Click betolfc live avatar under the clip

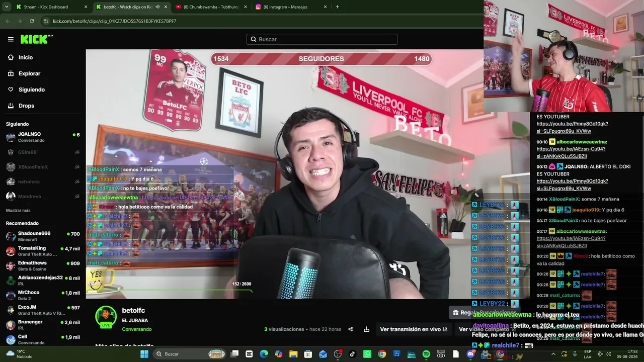[106, 317]
